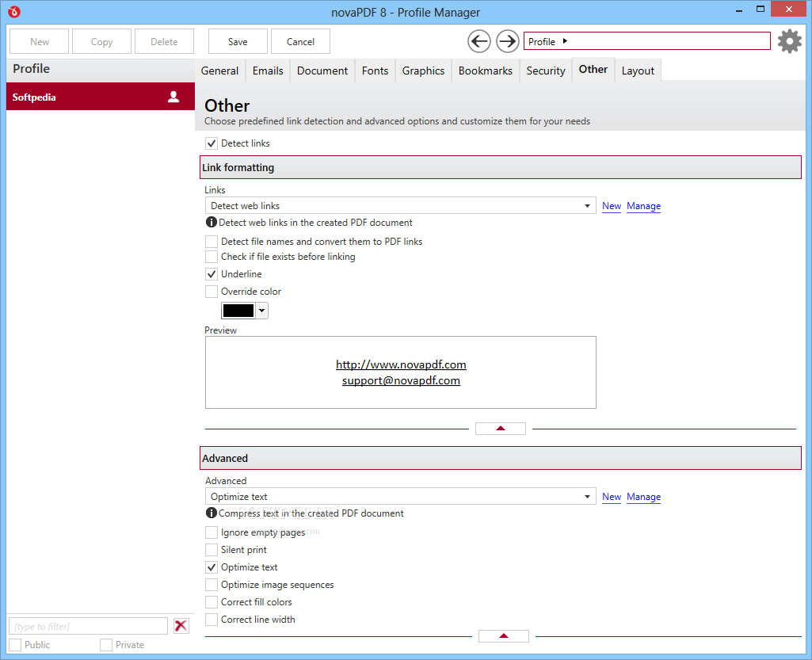Click the Delete profile button
Image resolution: width=812 pixels, height=660 pixels.
[164, 41]
